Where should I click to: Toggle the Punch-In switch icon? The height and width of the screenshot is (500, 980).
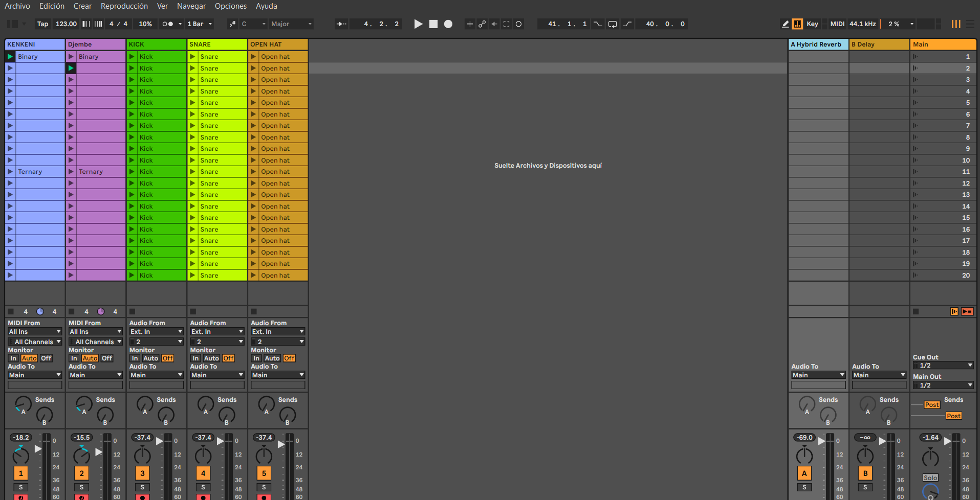[x=598, y=24]
